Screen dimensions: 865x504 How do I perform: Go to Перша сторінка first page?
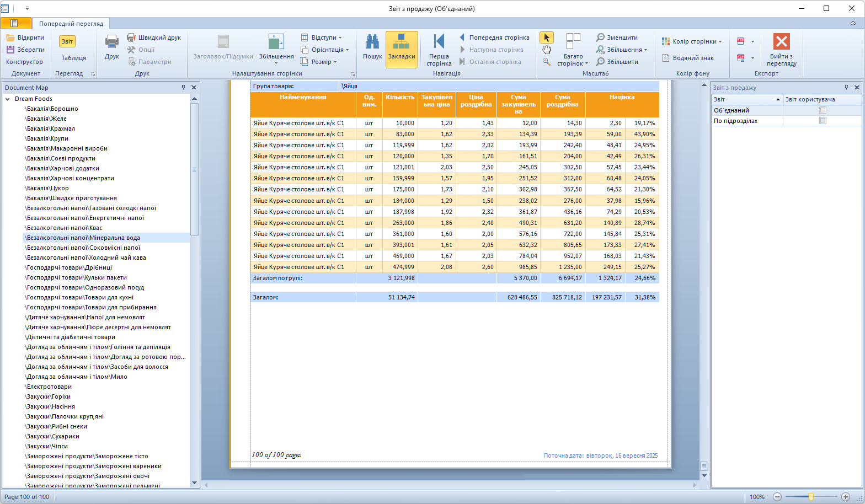pyautogui.click(x=439, y=50)
